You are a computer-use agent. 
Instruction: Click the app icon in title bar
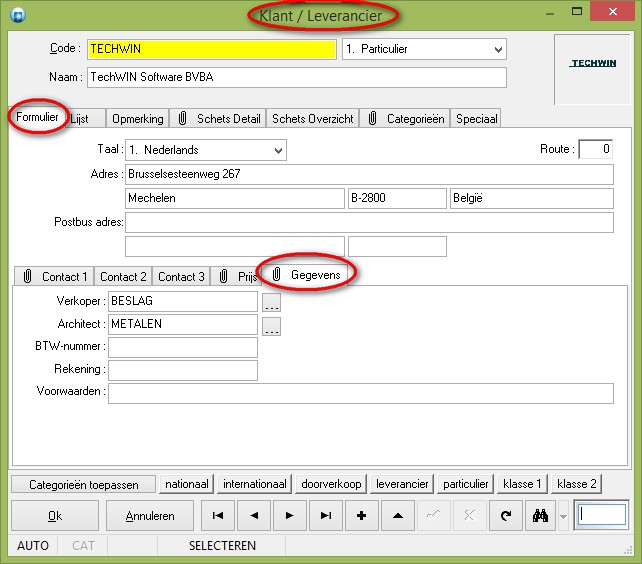[x=18, y=15]
